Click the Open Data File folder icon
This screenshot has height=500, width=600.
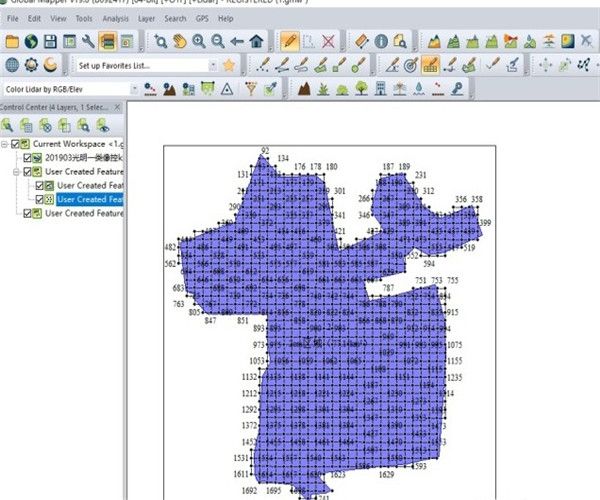coord(12,41)
